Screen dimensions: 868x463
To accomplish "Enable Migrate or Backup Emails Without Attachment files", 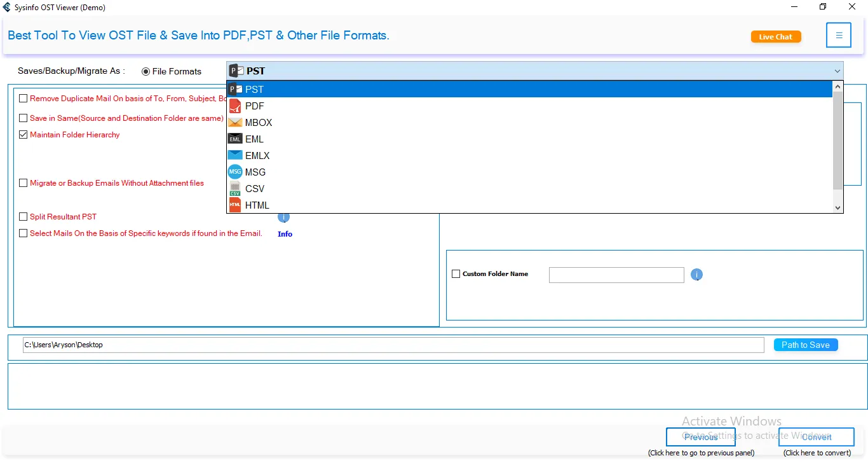I will (x=24, y=183).
